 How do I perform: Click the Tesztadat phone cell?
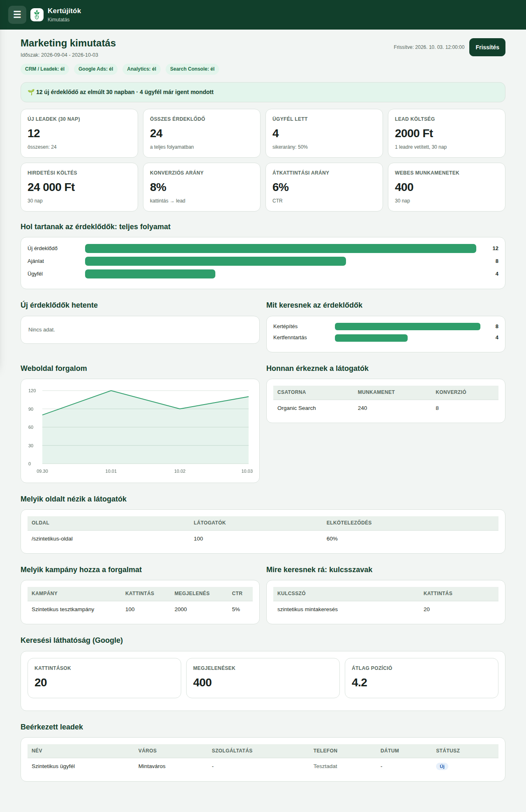(x=325, y=766)
